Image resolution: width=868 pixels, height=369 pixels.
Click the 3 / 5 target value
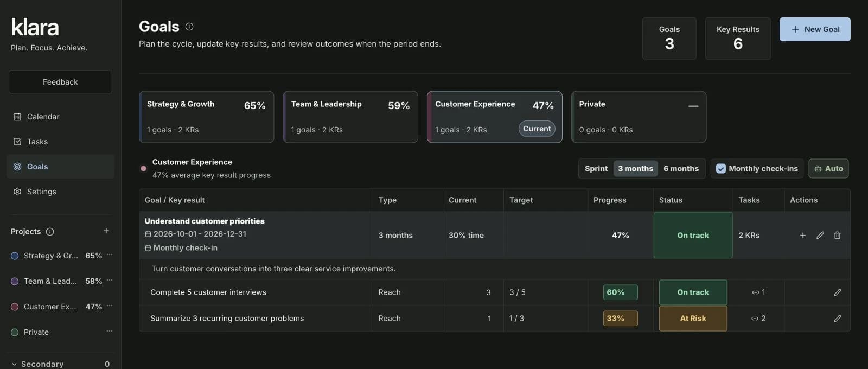coord(518,292)
